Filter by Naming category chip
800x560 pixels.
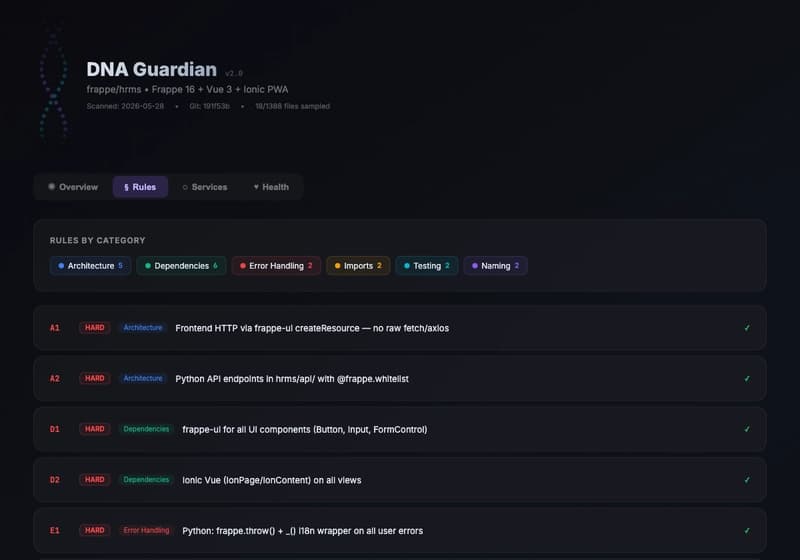pyautogui.click(x=495, y=266)
